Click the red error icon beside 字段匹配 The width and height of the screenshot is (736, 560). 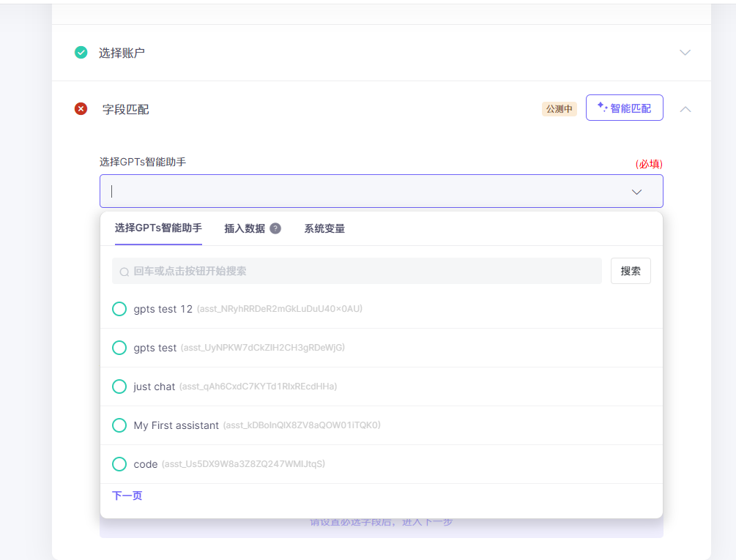81,109
